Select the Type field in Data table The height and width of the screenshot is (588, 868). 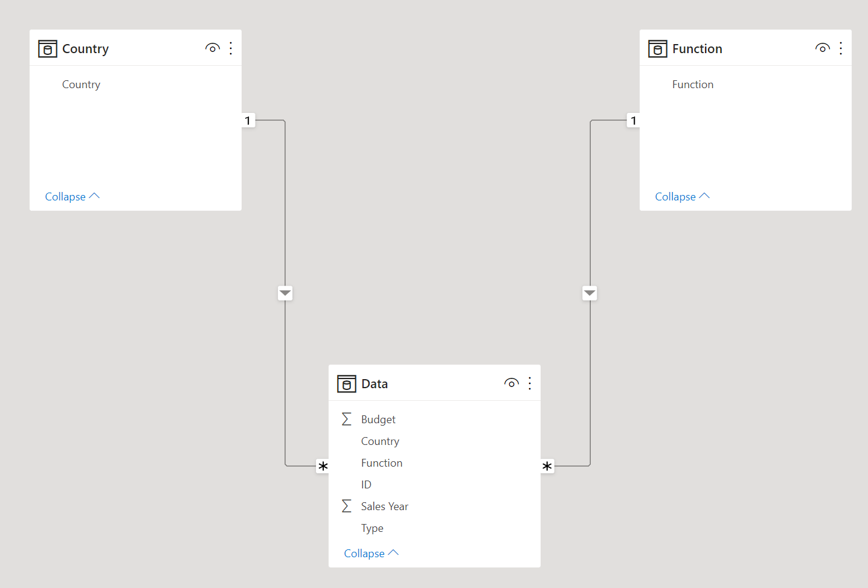[434, 528]
